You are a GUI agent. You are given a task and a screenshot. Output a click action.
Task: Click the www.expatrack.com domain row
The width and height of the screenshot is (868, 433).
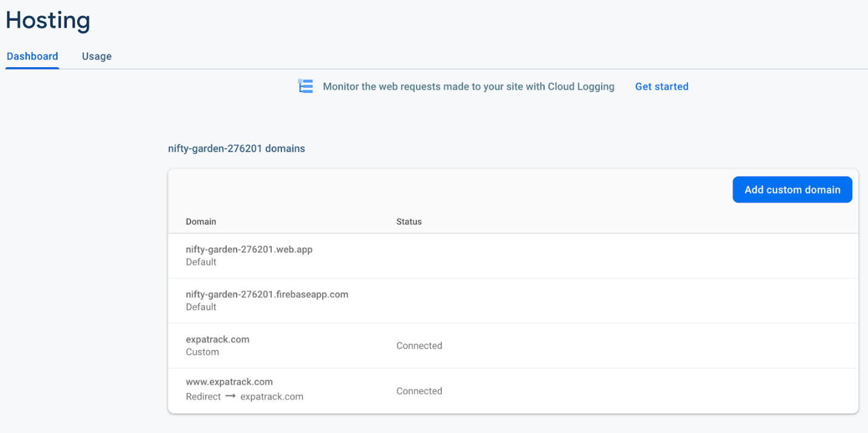(x=513, y=391)
